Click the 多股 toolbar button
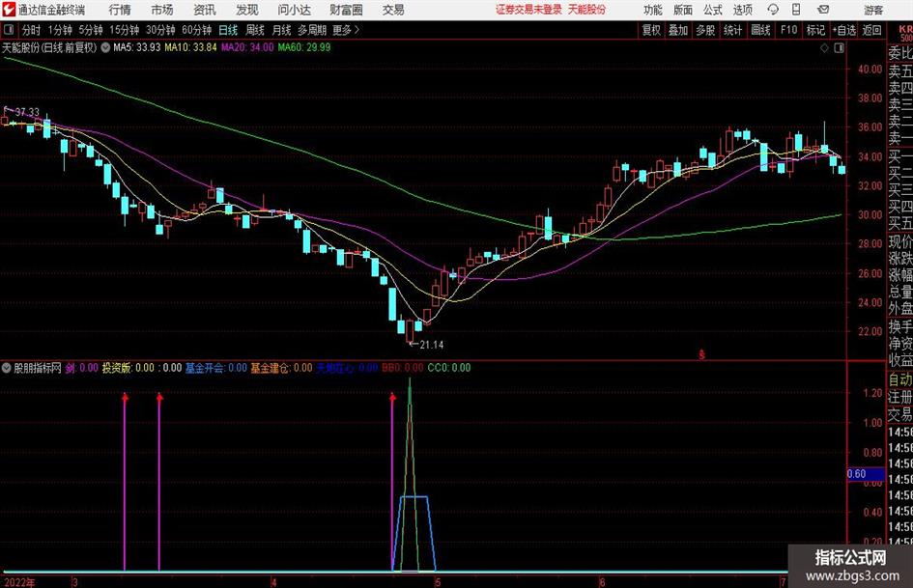Screen dimensions: 913x588 pos(705,30)
